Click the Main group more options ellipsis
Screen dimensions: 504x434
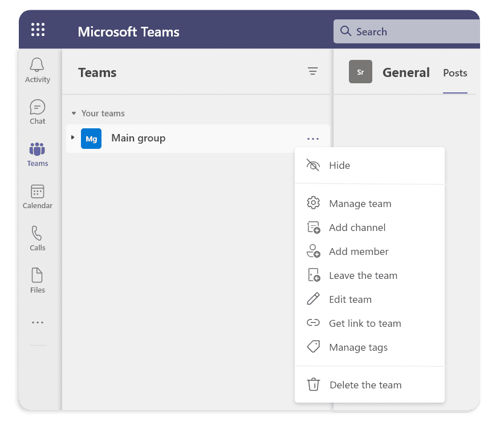312,139
